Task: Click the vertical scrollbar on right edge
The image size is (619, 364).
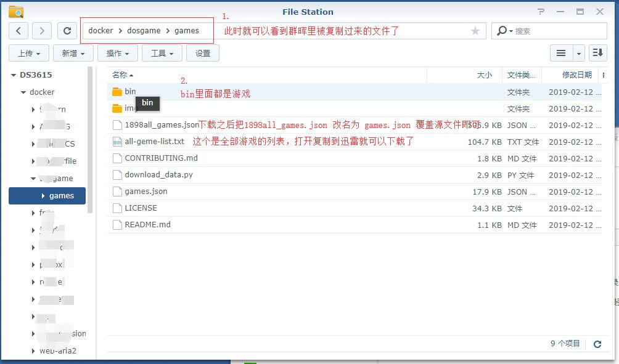Action: tap(615, 185)
